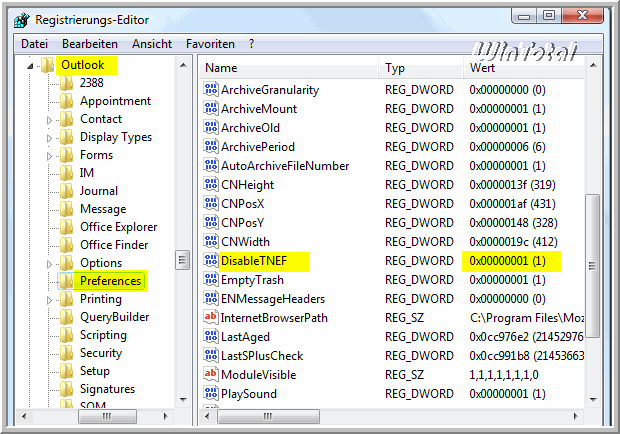Click the DWORD icon beside ArchiveGranularity

[x=211, y=89]
